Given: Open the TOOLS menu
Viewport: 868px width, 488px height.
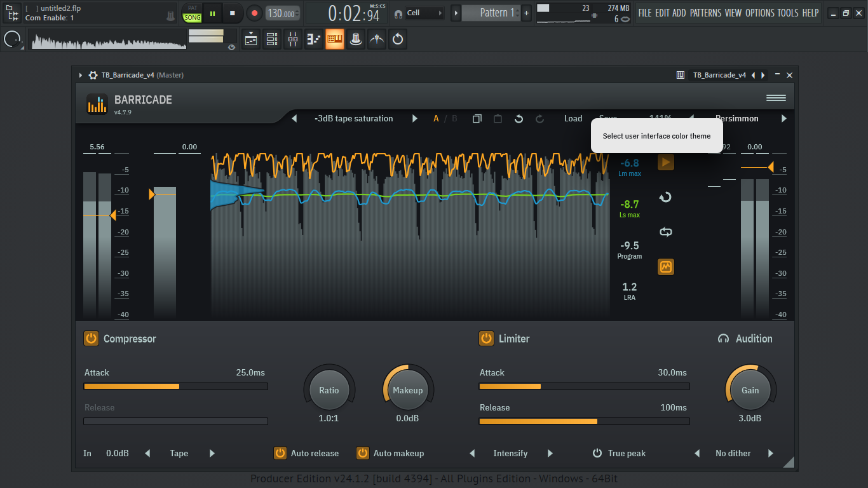Looking at the screenshot, I should tap(788, 13).
